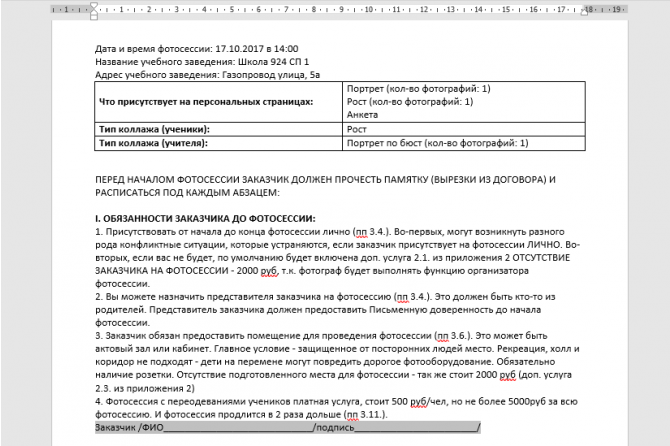The height and width of the screenshot is (446, 670).
Task: Click the cell 'Тип коллажа (ученики):'
Action: click(218, 129)
